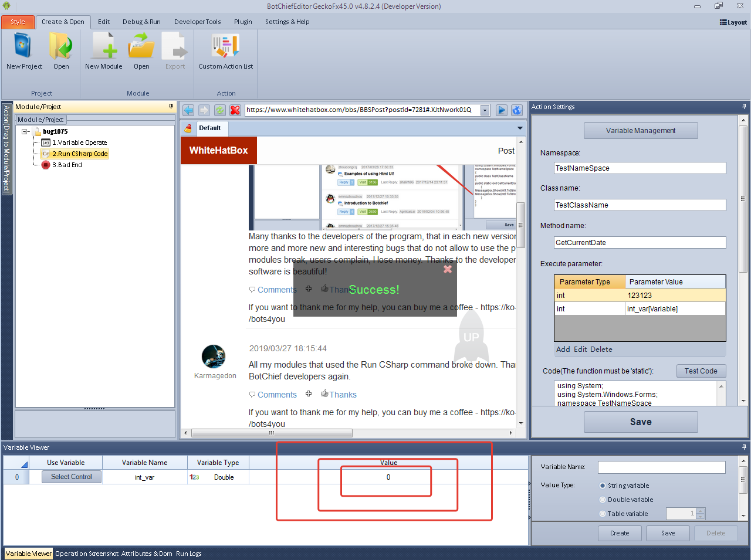Collapse the bug1075 tree node

25,131
